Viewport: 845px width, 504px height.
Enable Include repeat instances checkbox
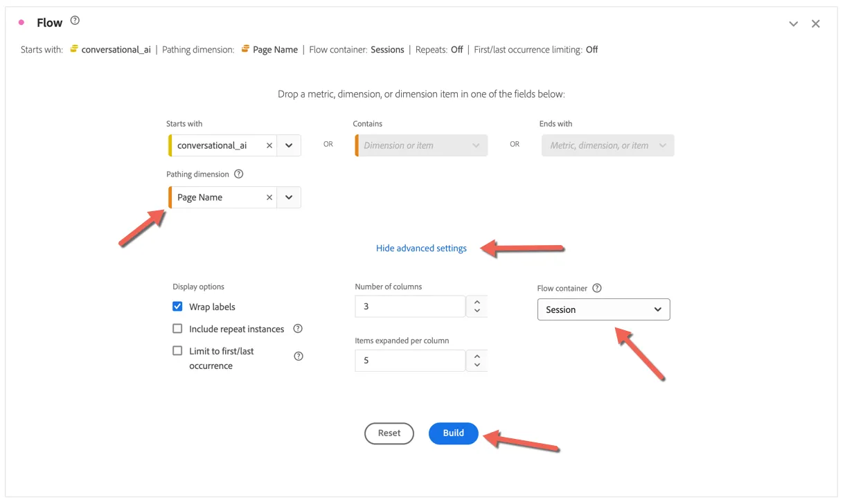tap(177, 329)
